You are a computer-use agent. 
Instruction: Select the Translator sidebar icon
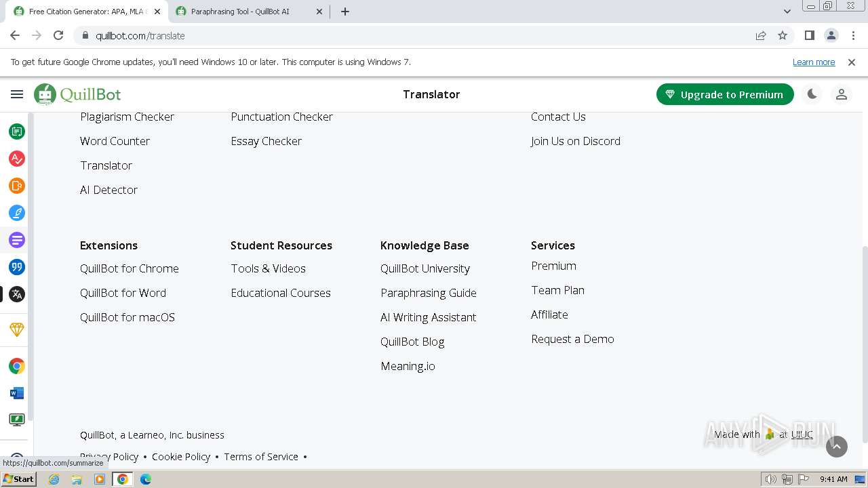click(x=17, y=294)
